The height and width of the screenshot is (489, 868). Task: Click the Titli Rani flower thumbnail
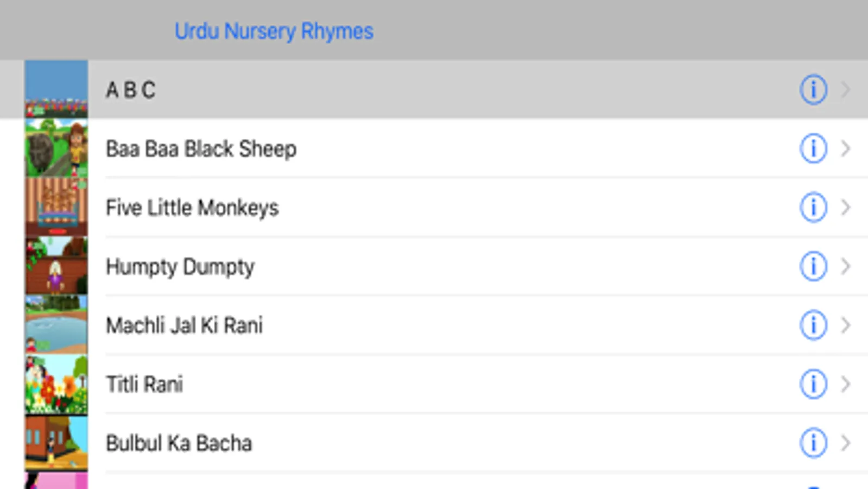(56, 384)
